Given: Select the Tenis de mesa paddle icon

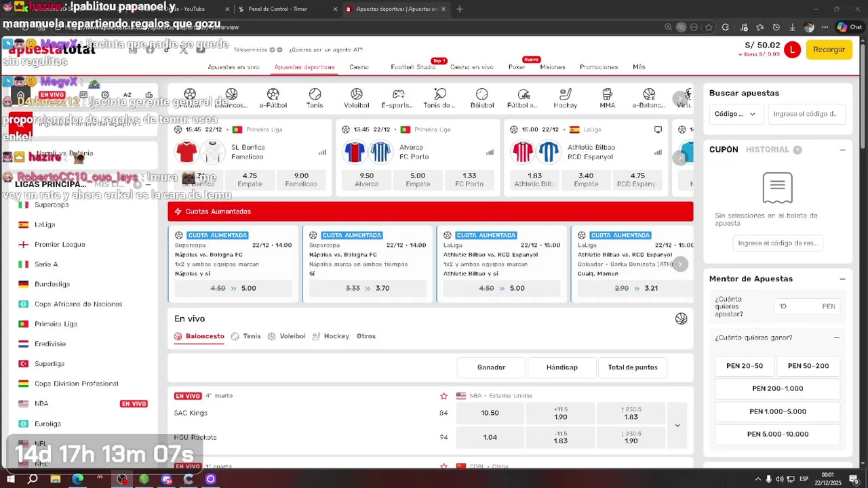Looking at the screenshot, I should pyautogui.click(x=440, y=94).
